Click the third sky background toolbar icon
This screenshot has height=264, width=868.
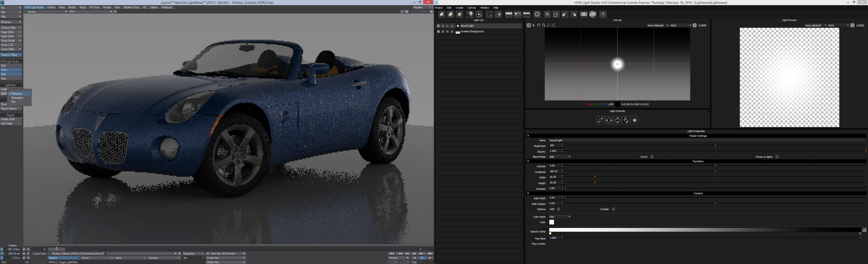point(527,14)
